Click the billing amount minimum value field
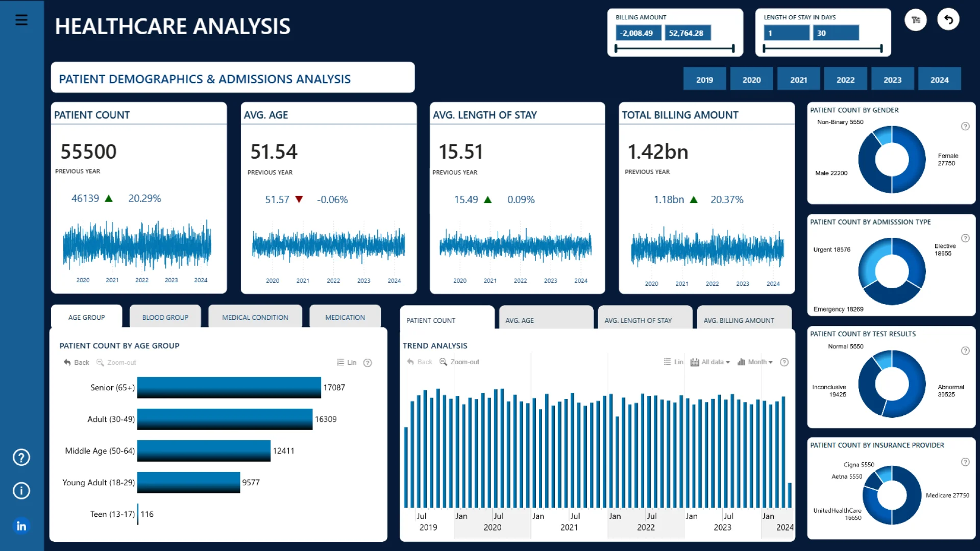980x551 pixels. click(x=638, y=33)
